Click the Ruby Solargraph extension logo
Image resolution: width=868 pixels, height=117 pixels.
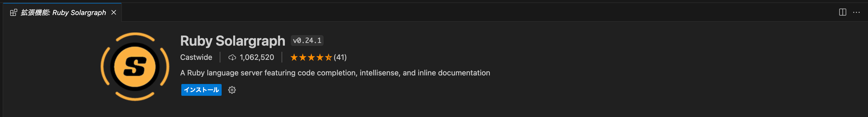click(x=135, y=67)
